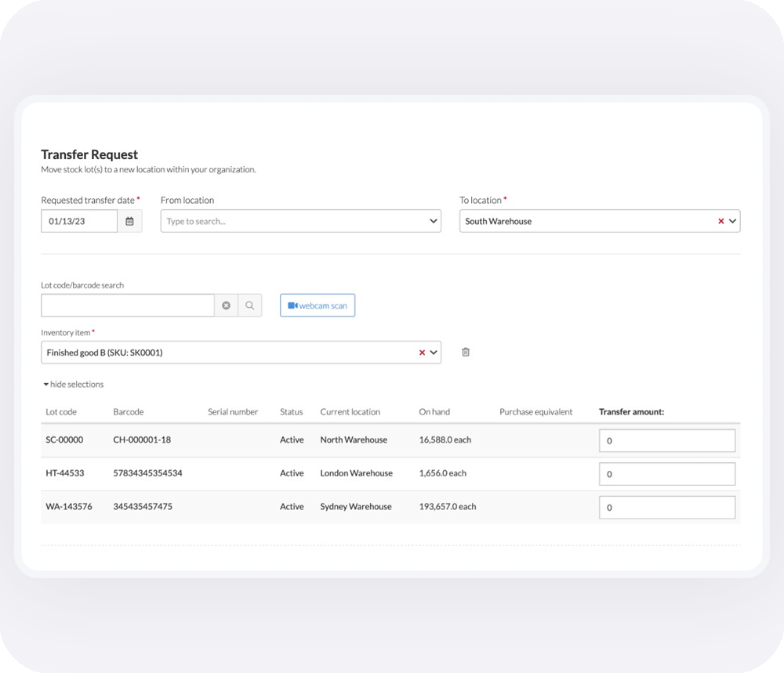Viewport: 784px width, 673px height.
Task: Click the Transfer Request heading
Action: [x=89, y=154]
